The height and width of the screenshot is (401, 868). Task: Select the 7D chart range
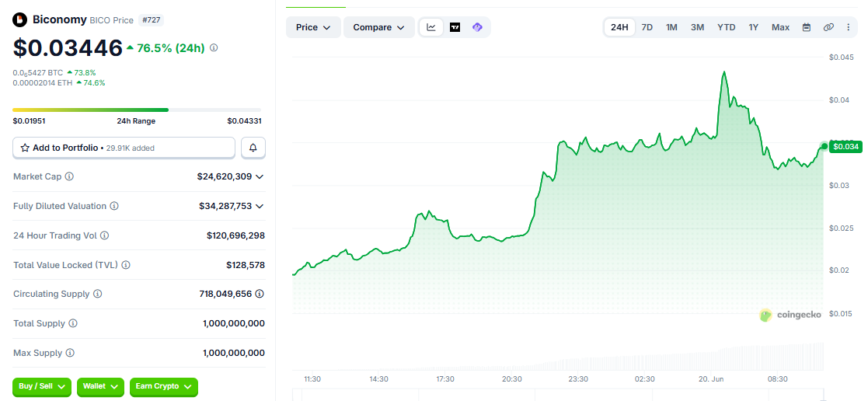(x=647, y=27)
